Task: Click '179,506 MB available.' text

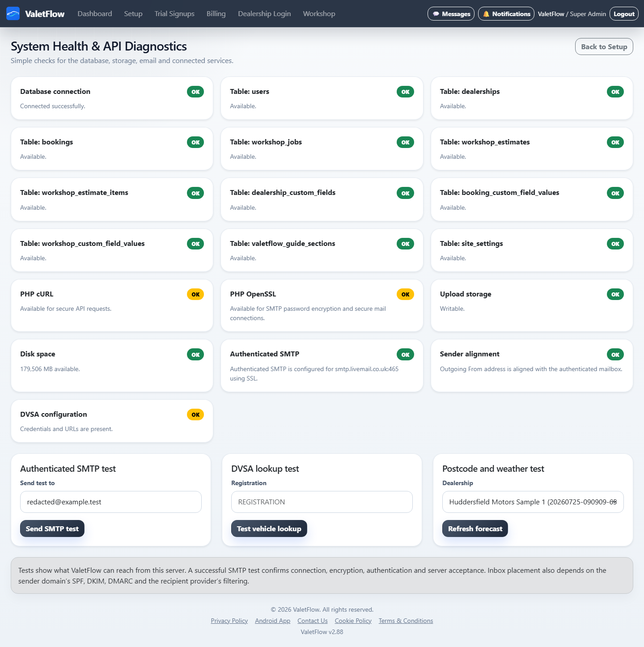Action: (50, 369)
